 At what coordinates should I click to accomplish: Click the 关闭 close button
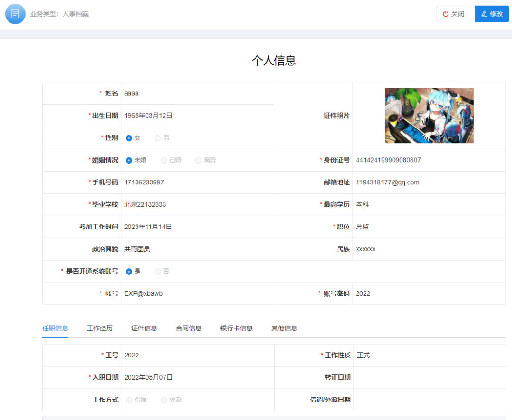click(x=453, y=14)
